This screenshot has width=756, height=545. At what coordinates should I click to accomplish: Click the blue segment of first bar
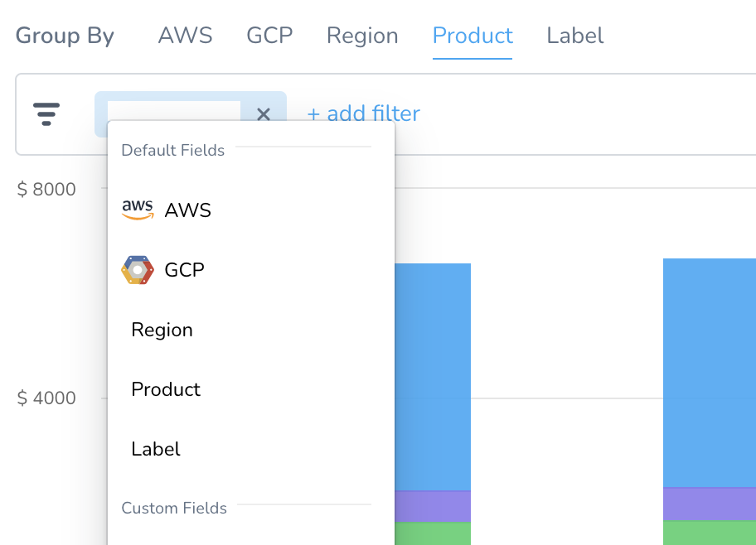(433, 377)
